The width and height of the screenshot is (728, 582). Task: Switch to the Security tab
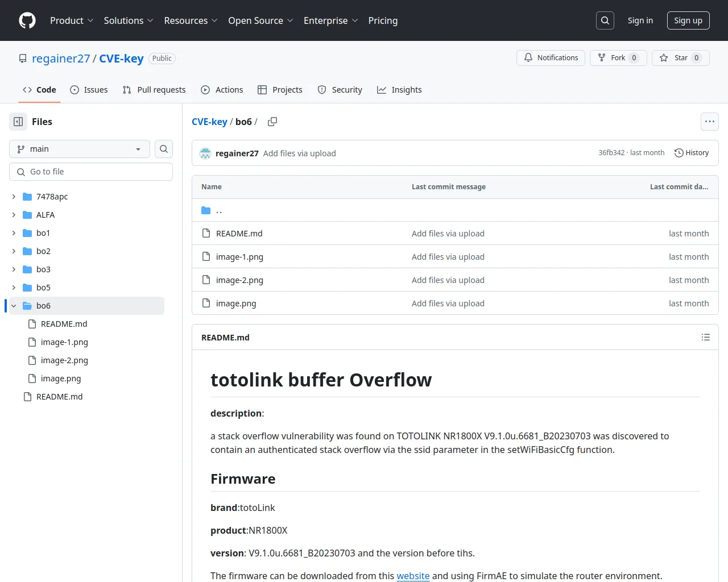pyautogui.click(x=340, y=90)
